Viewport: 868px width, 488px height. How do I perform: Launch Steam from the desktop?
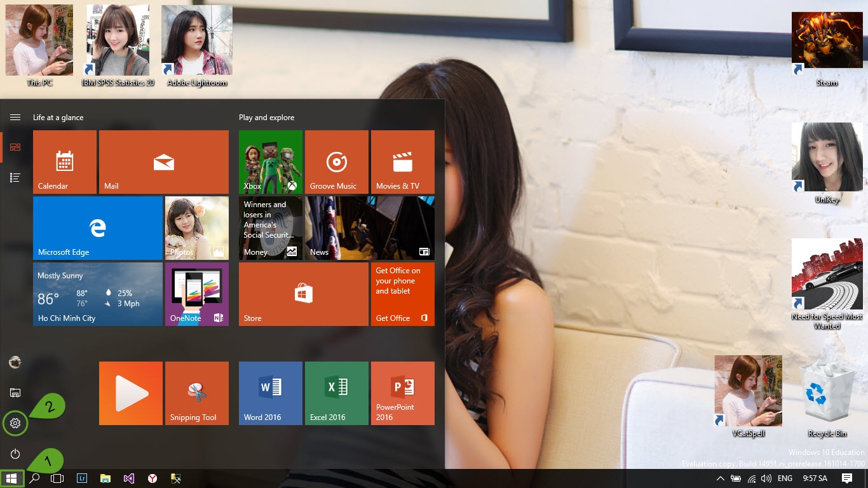827,39
